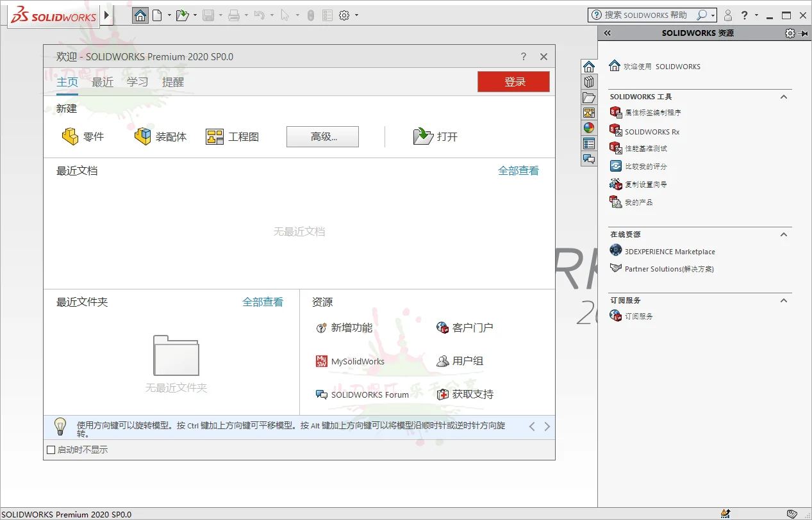Screen dimensions: 812x520
Task: Select the Custom Properties panel icon
Action: pyautogui.click(x=589, y=143)
